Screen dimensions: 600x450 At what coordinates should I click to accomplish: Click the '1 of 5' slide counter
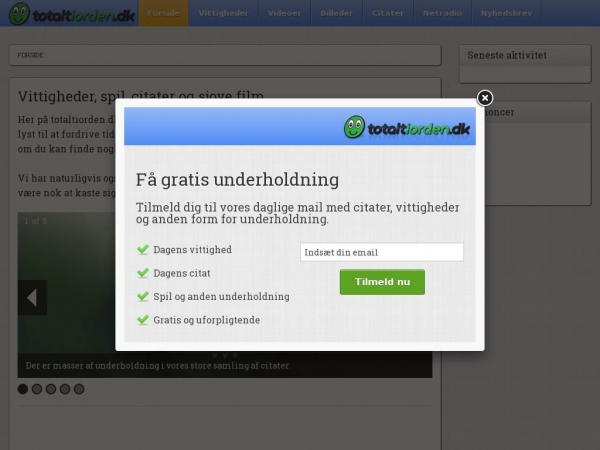36,221
